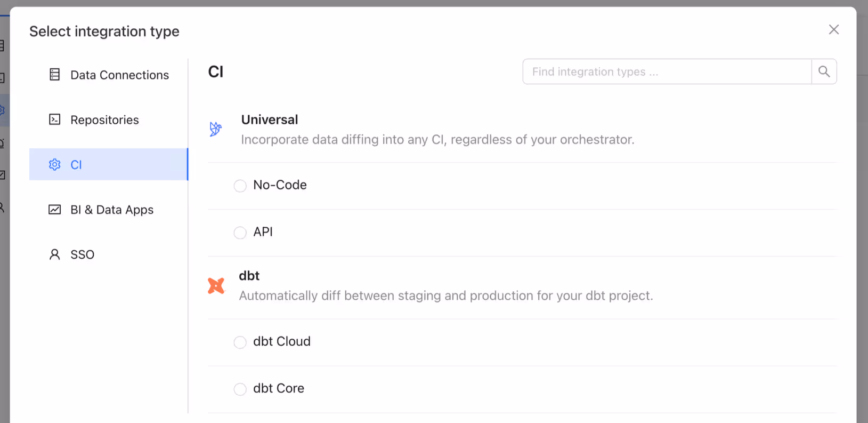Click the orange dbt logo icon
The image size is (868, 423).
[216, 286]
